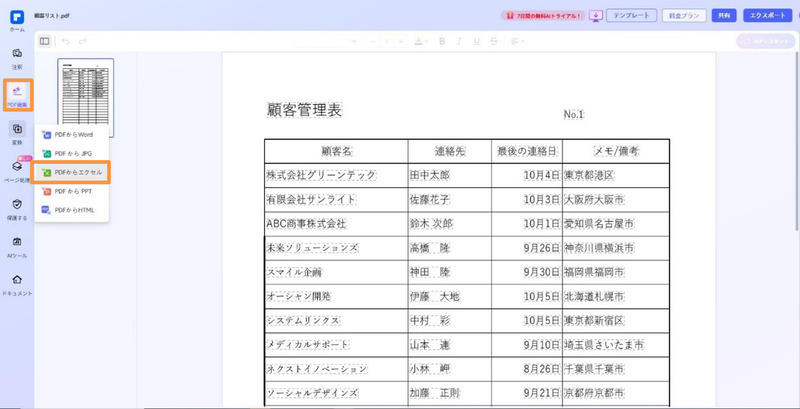Toggle underline formatting U icon
The image size is (800, 409).
[477, 41]
